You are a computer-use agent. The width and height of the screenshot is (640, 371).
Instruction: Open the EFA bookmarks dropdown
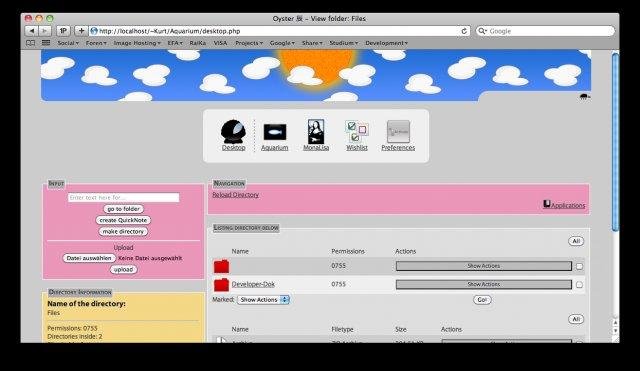coord(175,43)
